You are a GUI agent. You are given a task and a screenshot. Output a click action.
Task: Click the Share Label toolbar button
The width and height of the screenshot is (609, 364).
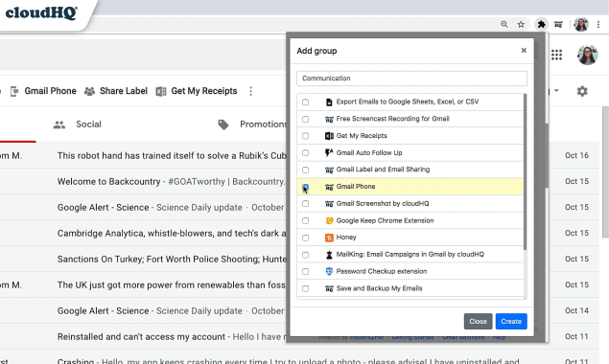[116, 91]
